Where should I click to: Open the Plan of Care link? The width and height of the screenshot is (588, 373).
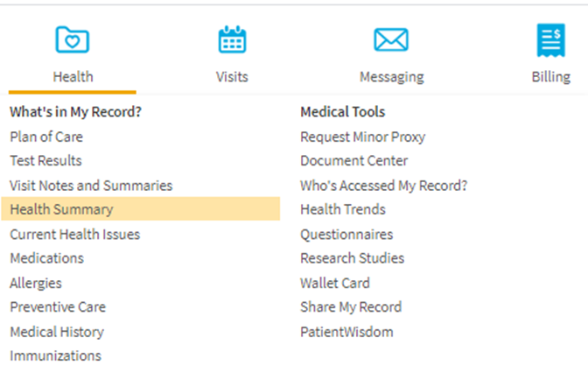click(x=46, y=137)
